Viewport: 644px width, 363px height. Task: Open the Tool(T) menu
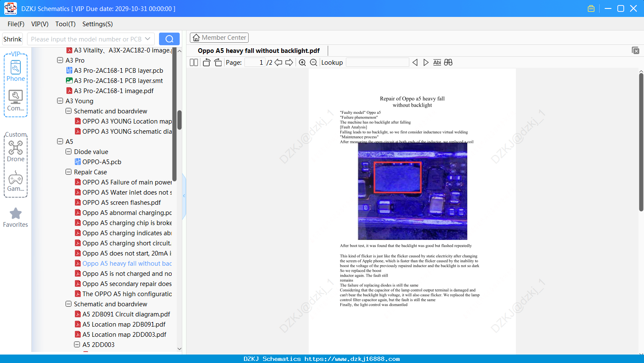66,24
